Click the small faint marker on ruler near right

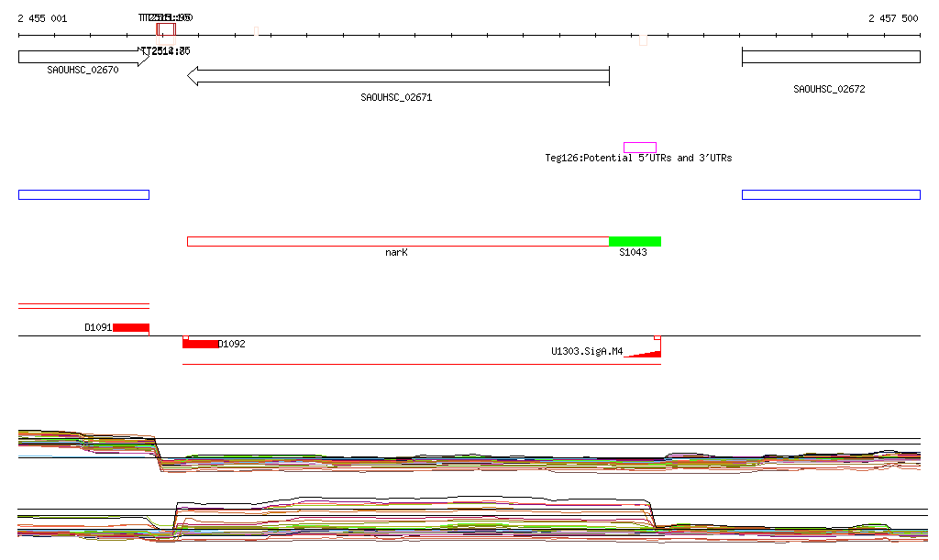(x=643, y=40)
